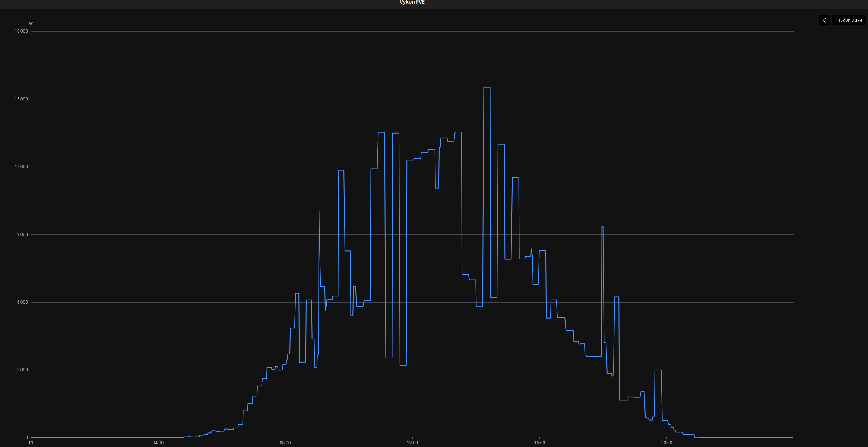Click the 16:00 time axis label

539,443
